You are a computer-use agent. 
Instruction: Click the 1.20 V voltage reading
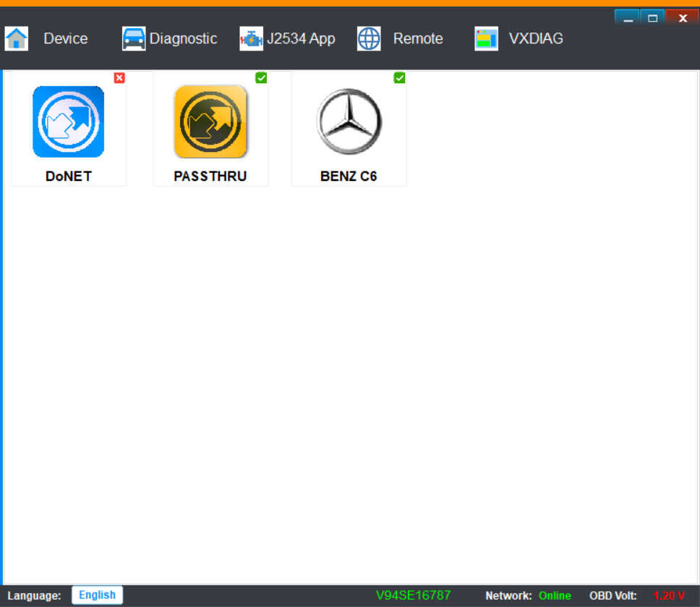tap(669, 596)
